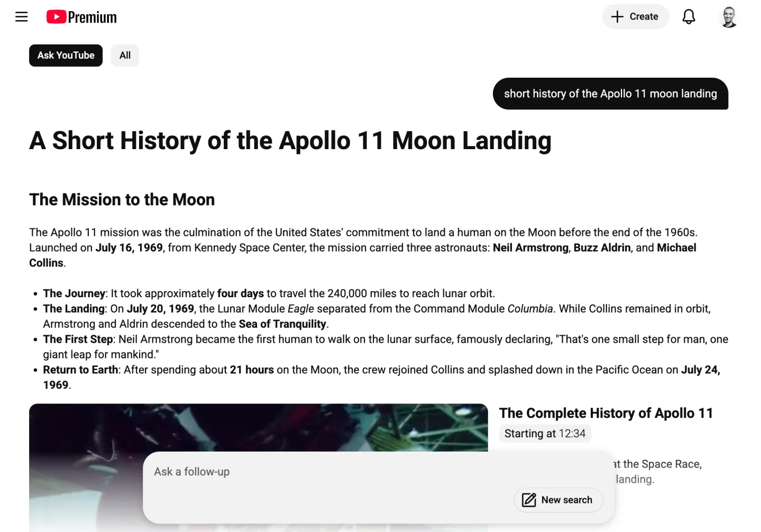Switch to the Ask YouTube tab
The width and height of the screenshot is (761, 532).
(x=66, y=55)
